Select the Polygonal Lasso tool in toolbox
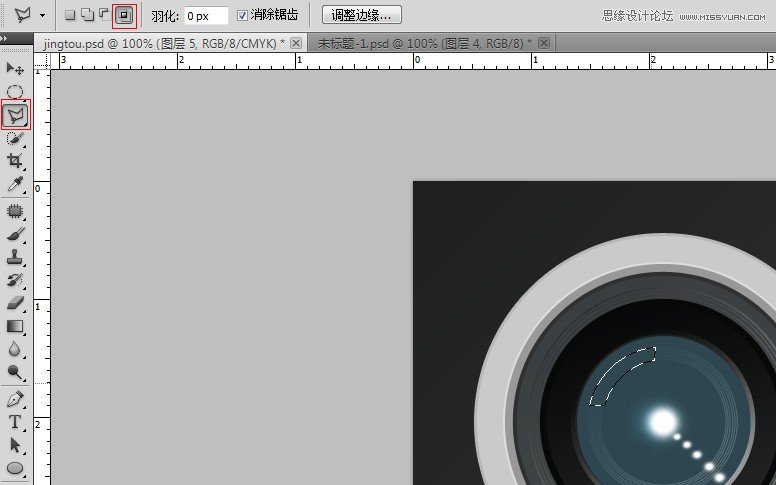Image resolution: width=776 pixels, height=485 pixels. [x=16, y=115]
